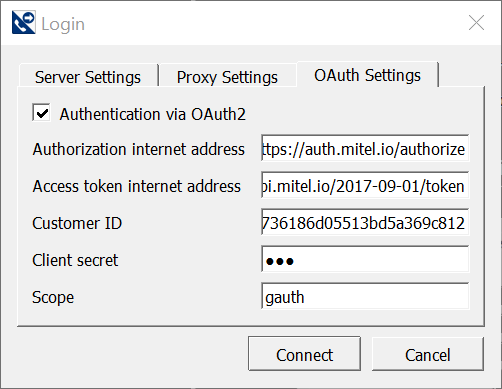Close the Login dialog window

(x=476, y=23)
